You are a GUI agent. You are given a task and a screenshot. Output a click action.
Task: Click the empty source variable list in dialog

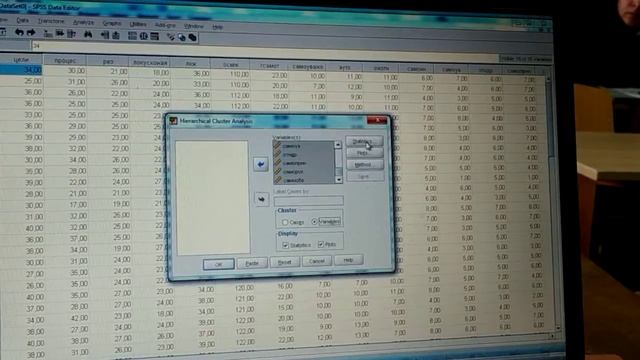pos(212,198)
